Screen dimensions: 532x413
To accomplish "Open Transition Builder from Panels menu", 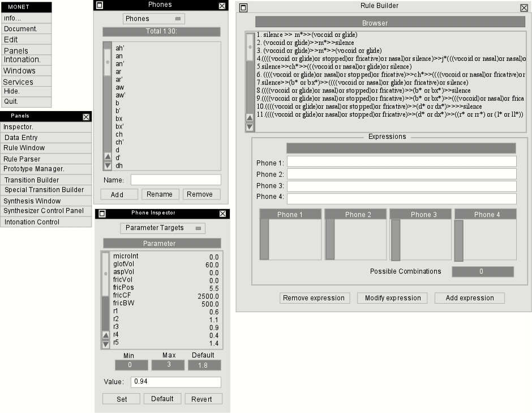I will [x=46, y=180].
